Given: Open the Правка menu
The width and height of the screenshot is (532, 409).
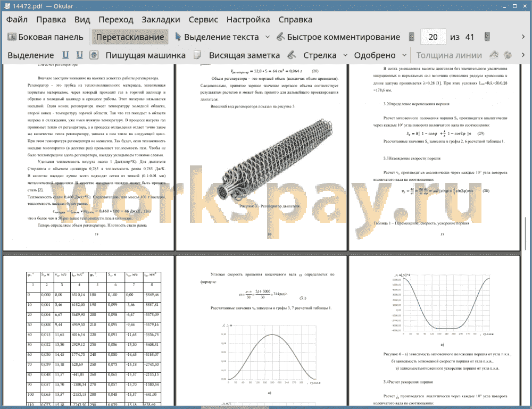Looking at the screenshot, I should [51, 20].
